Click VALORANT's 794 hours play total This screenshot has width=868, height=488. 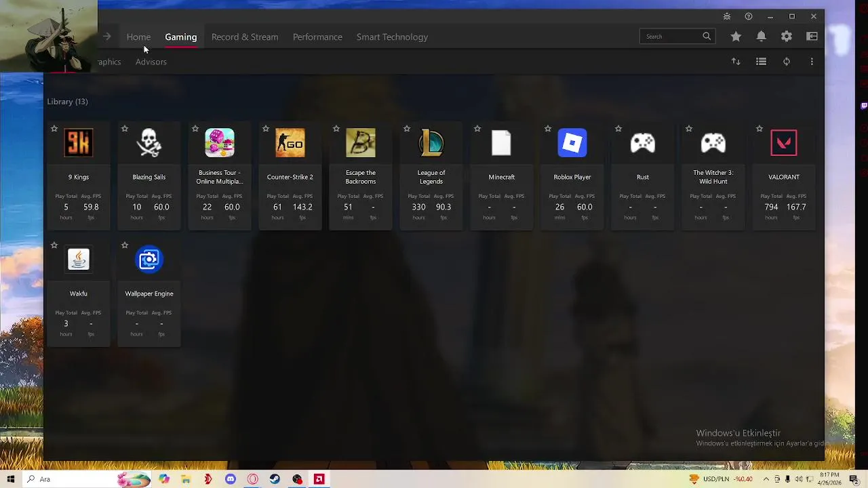tap(771, 207)
